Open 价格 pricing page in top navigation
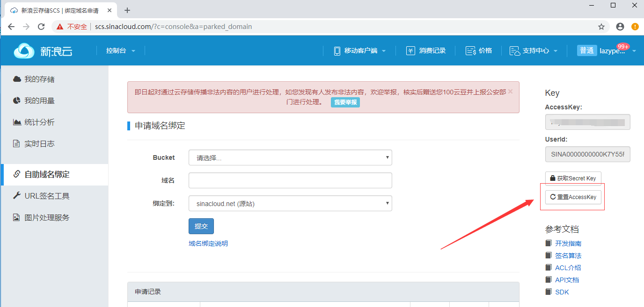Screen dimensions: 644x307 tap(479, 50)
